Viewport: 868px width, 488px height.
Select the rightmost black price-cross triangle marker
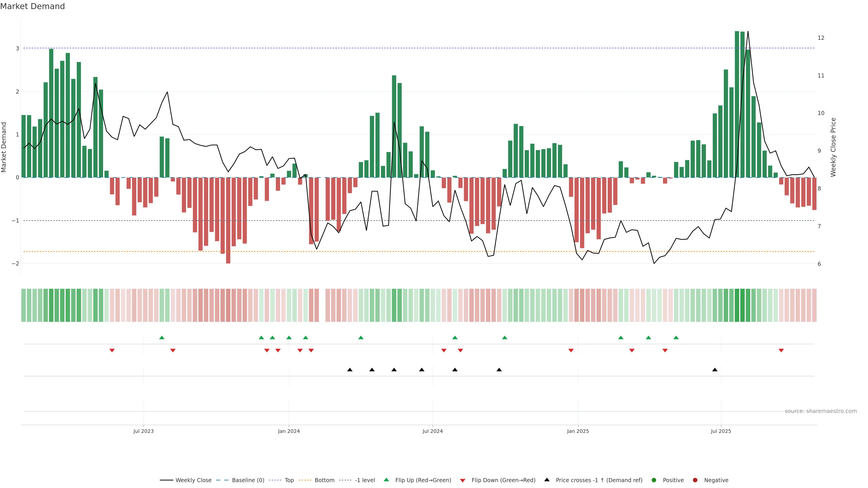(x=715, y=370)
